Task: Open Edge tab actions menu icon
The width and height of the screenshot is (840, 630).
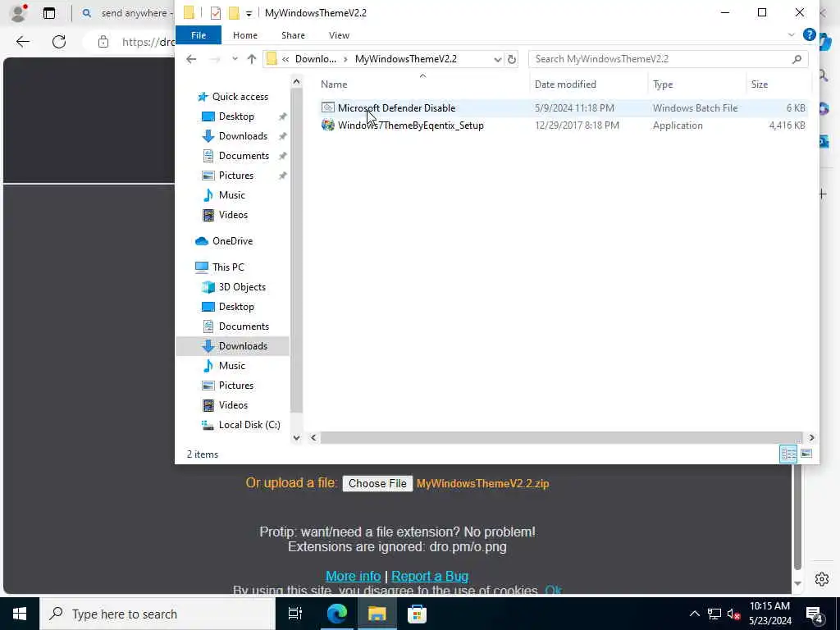Action: (48, 13)
